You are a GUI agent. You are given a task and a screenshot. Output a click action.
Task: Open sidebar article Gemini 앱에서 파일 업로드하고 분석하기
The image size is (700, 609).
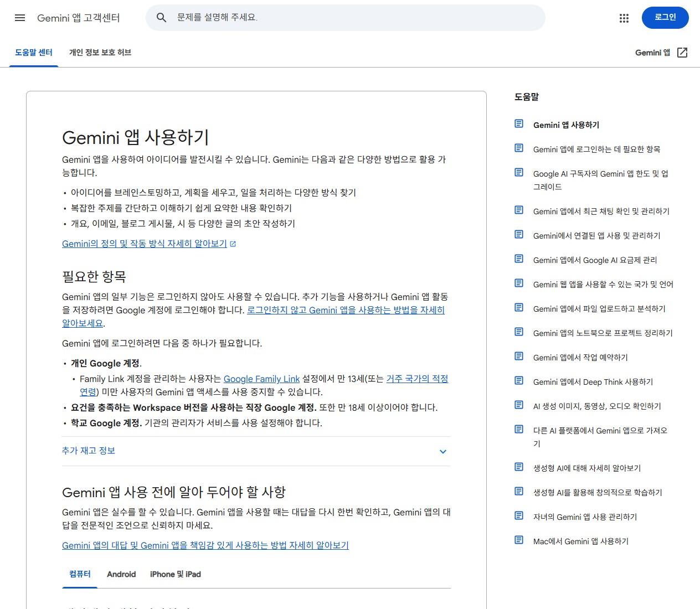click(x=599, y=309)
